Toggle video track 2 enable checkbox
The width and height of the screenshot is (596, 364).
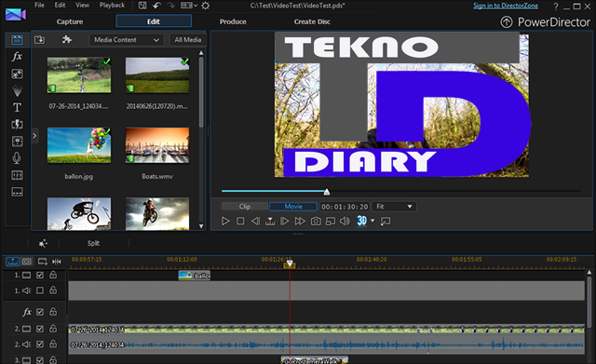pos(40,329)
